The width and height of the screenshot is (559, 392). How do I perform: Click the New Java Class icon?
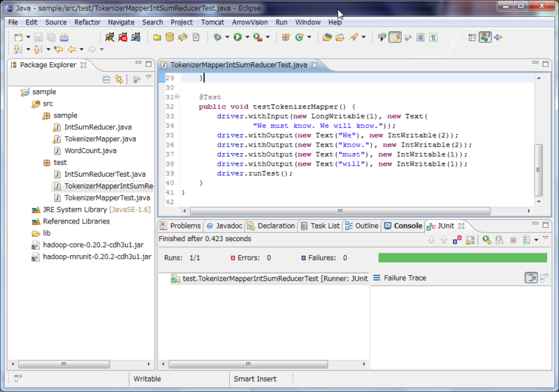tap(299, 37)
